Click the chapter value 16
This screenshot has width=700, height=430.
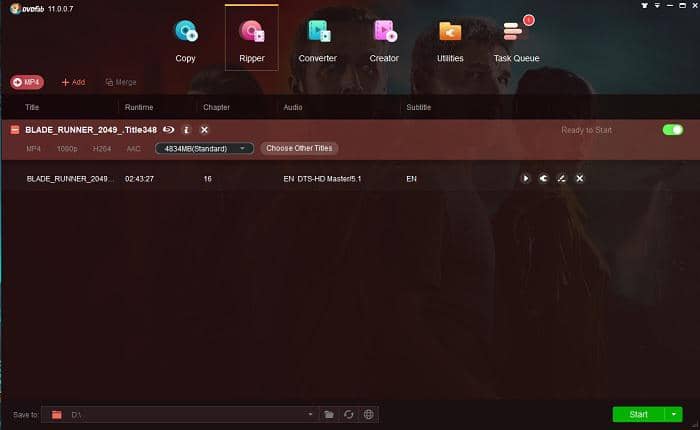pyautogui.click(x=208, y=179)
